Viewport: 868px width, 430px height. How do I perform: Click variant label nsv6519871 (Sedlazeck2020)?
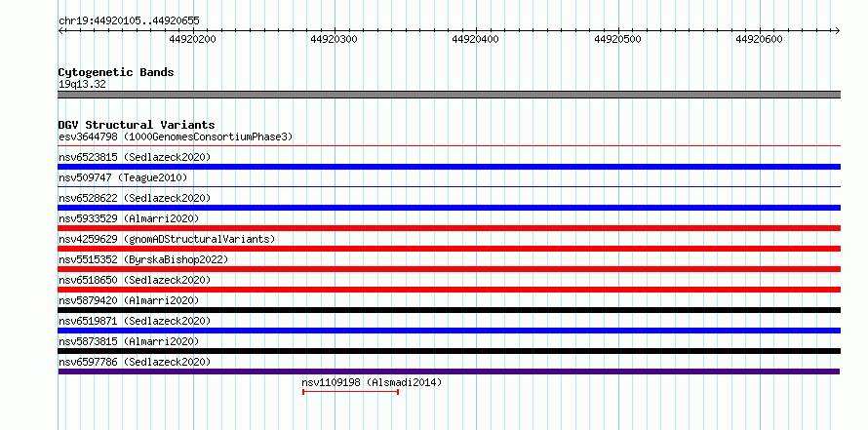pos(135,321)
